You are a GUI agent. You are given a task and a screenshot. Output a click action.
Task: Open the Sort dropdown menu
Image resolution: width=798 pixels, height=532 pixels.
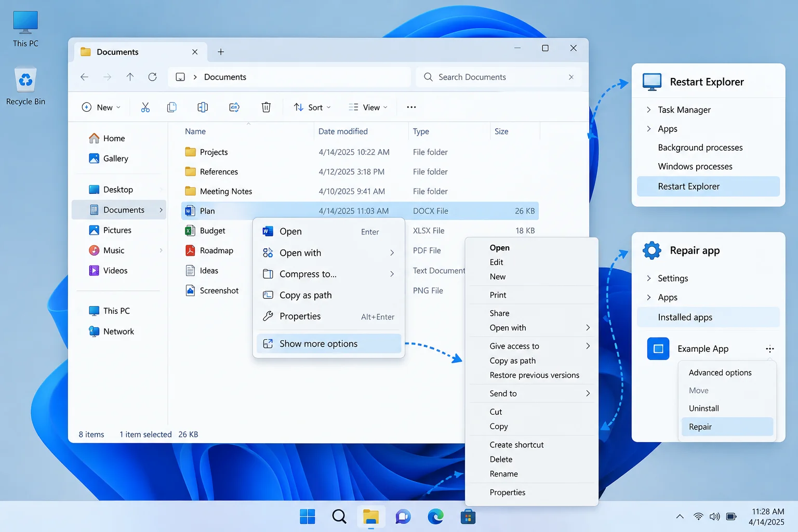[x=312, y=108]
